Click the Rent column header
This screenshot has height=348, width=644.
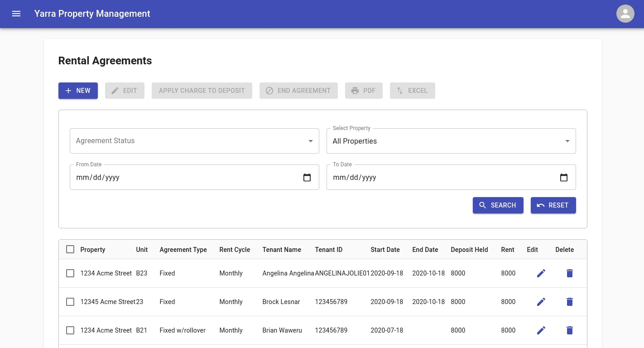508,250
